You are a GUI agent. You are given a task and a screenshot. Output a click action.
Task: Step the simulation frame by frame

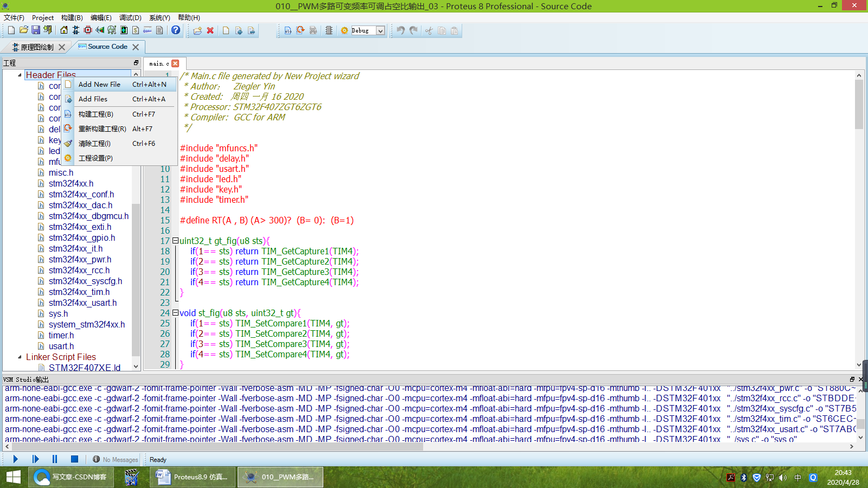point(35,459)
